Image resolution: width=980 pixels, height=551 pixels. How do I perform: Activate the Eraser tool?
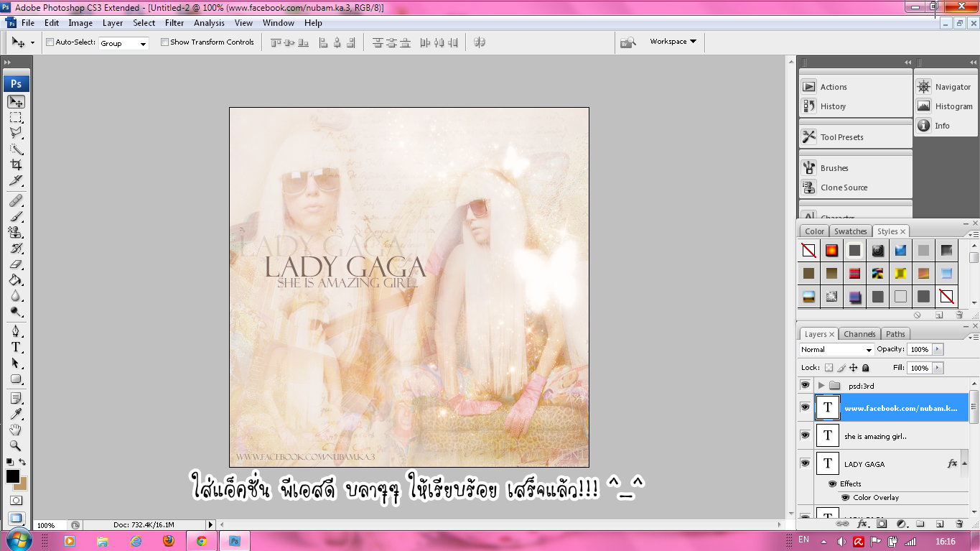tap(16, 264)
